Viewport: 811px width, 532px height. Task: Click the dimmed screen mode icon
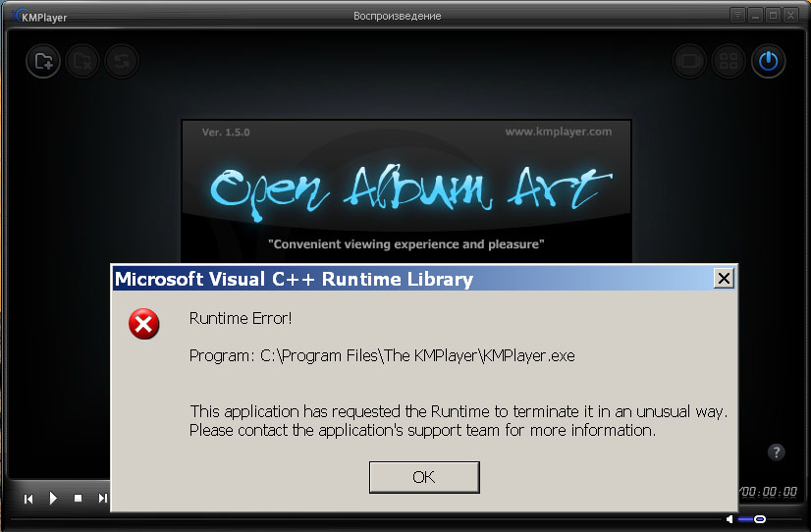tap(689, 62)
